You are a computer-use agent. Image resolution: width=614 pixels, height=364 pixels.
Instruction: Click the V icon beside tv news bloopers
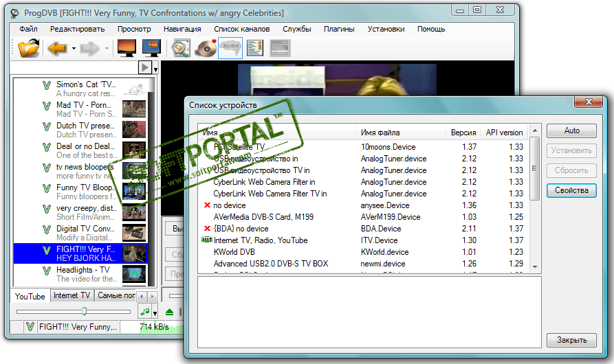click(47, 168)
